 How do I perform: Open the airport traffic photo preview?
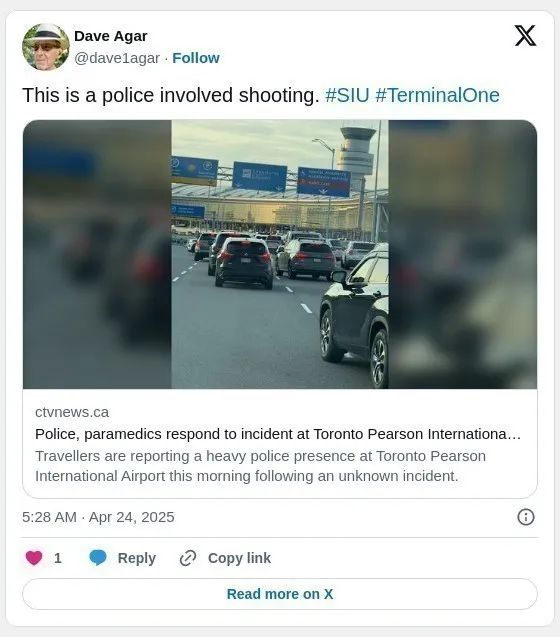(280, 254)
